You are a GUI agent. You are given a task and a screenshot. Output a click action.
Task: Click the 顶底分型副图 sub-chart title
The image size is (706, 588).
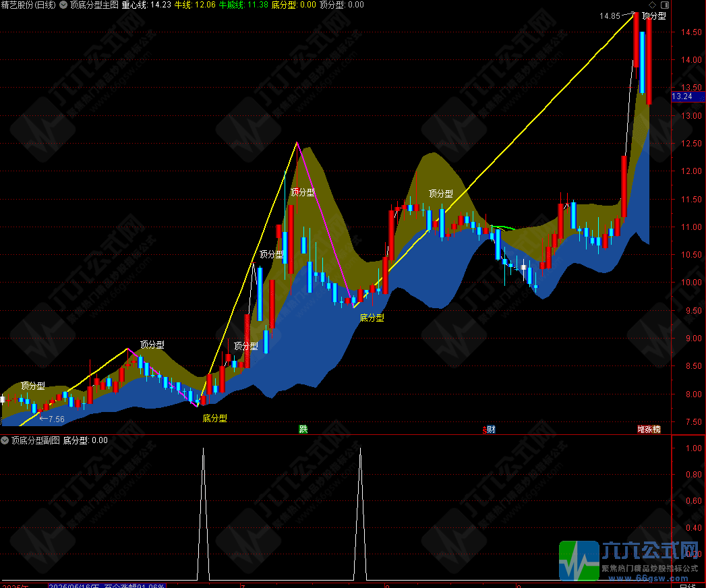pyautogui.click(x=35, y=440)
